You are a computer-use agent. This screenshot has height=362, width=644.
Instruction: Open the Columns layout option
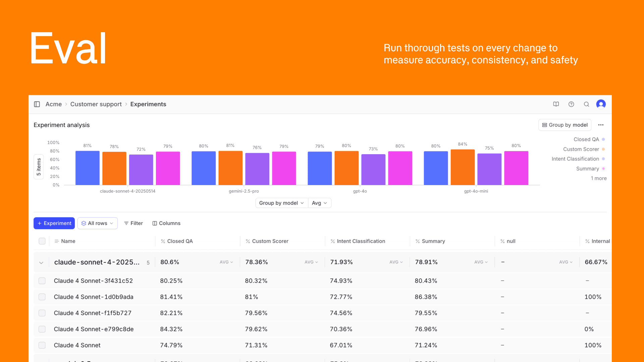pos(166,223)
